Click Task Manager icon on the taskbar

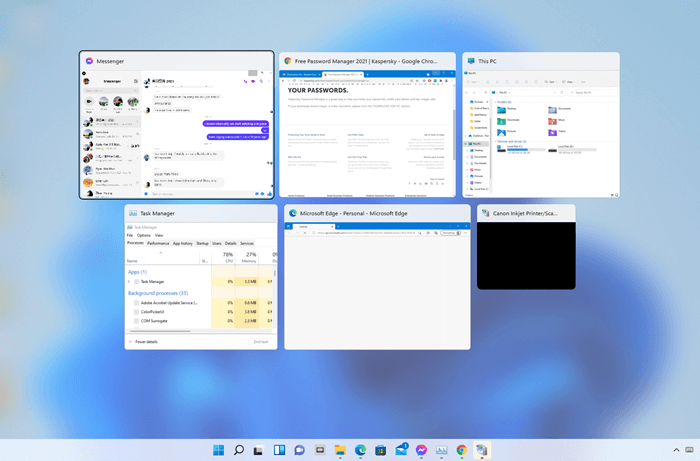pyautogui.click(x=441, y=450)
